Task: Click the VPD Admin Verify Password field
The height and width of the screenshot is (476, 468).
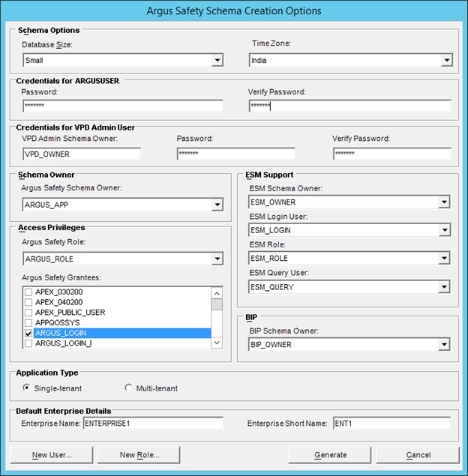Action: 392,154
